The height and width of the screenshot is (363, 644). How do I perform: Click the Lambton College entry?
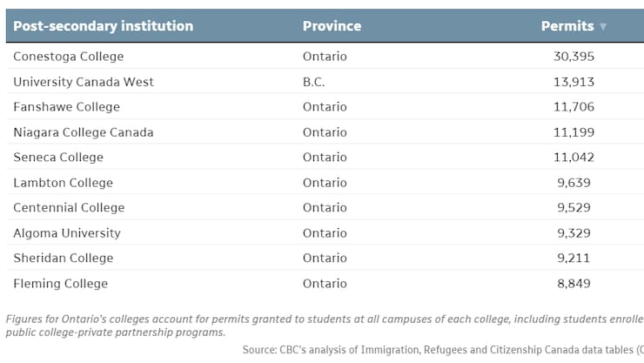[63, 183]
